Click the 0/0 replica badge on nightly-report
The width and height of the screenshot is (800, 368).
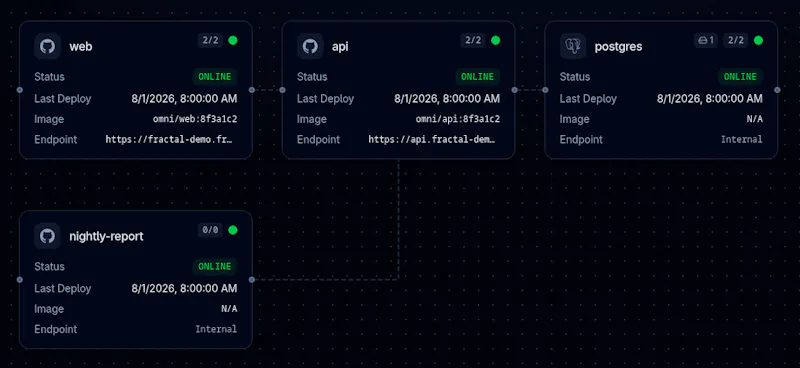tap(210, 230)
